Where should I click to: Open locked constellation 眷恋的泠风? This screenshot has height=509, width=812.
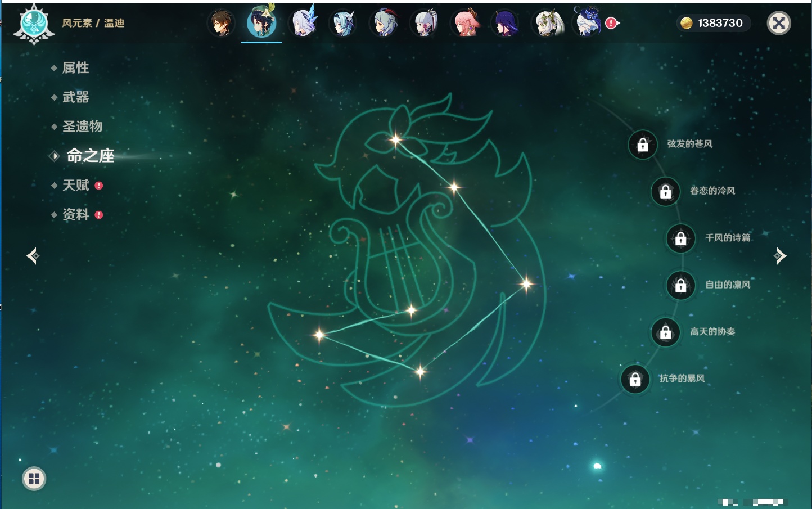point(665,192)
